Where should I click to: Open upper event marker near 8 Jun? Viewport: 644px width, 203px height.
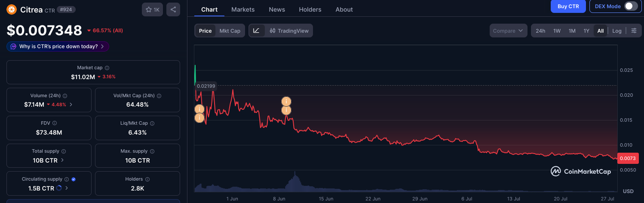[x=286, y=101]
